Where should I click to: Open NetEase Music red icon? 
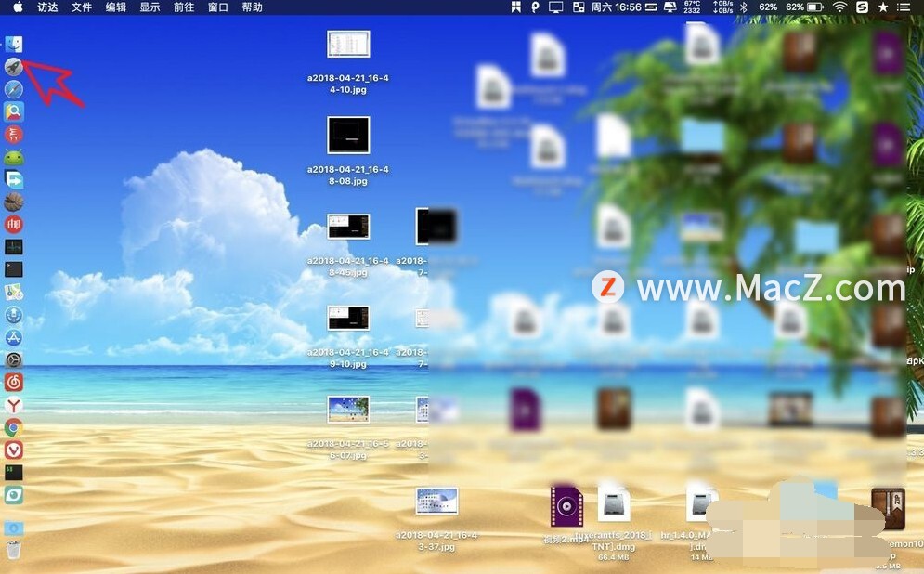(x=14, y=382)
